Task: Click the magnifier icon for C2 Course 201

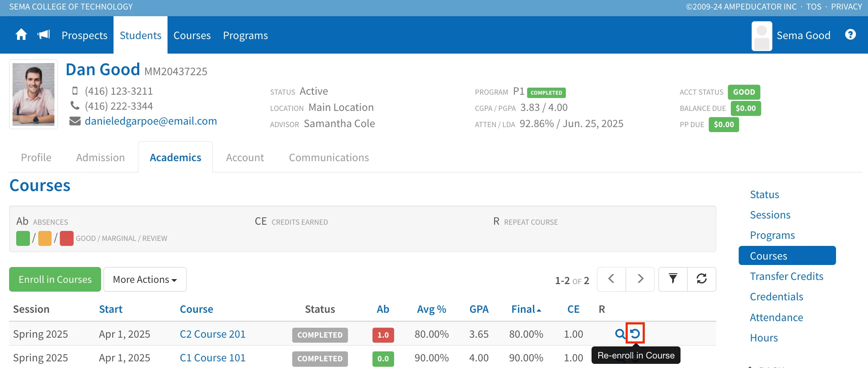Action: (620, 334)
